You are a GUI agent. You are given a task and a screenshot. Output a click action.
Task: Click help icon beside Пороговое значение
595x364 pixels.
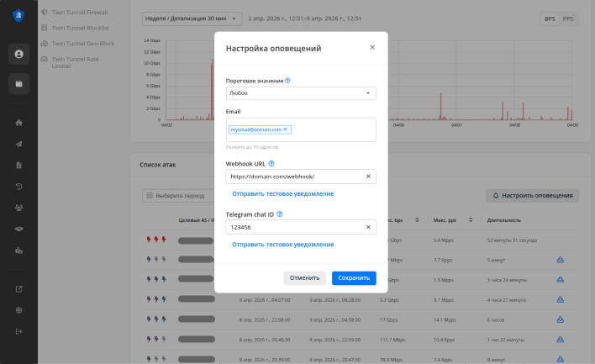click(288, 81)
